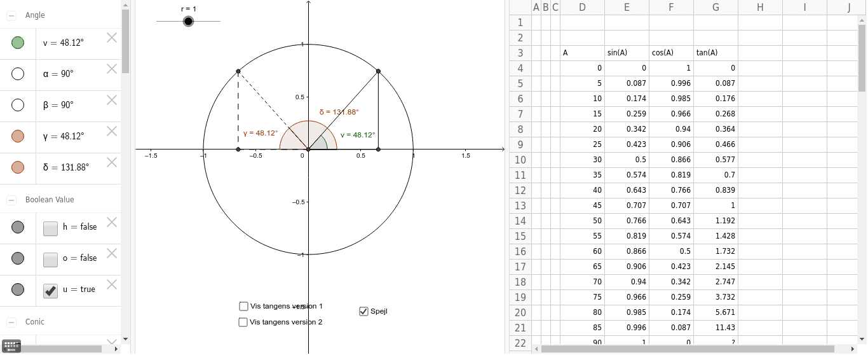Select the mirrored point upper left of circle
868x355 pixels.
point(238,71)
